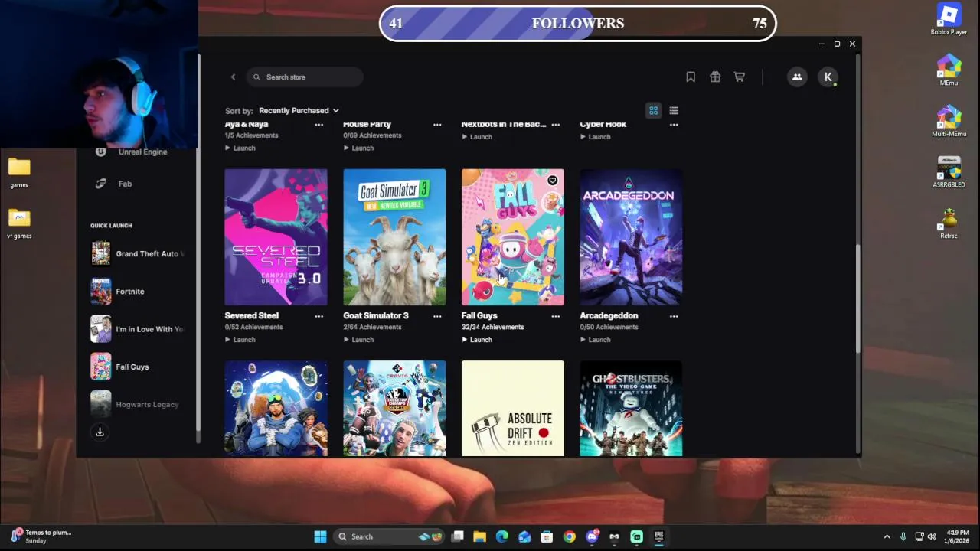980x551 pixels.
Task: Click the followers progress bar overlay
Action: 578,23
